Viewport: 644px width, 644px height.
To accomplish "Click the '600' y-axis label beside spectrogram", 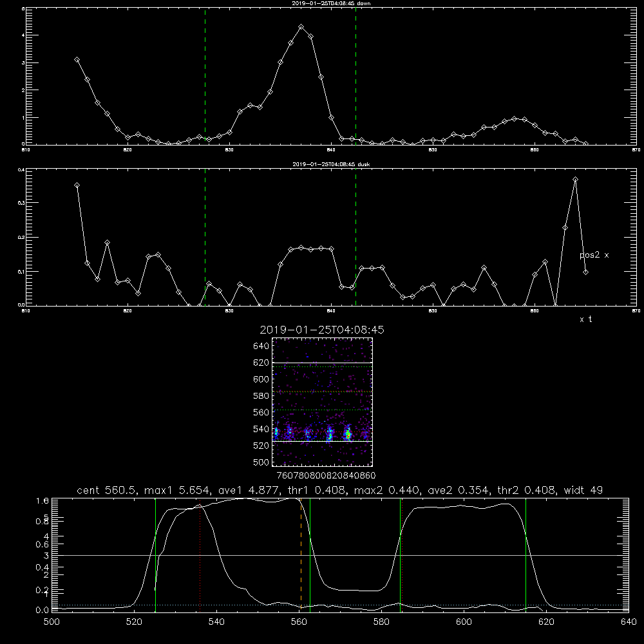I will pos(261,379).
